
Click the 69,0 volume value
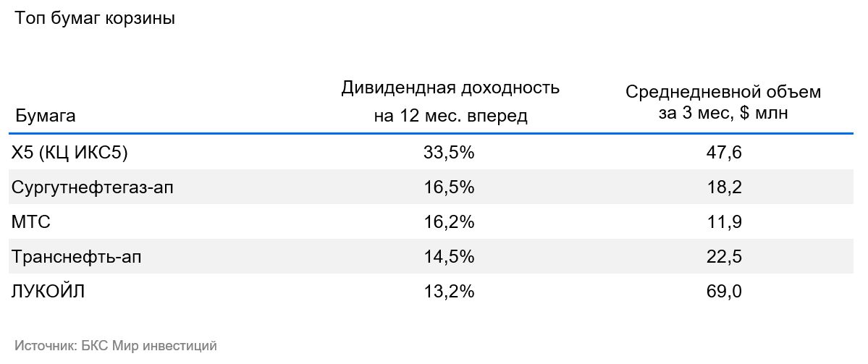[723, 292]
